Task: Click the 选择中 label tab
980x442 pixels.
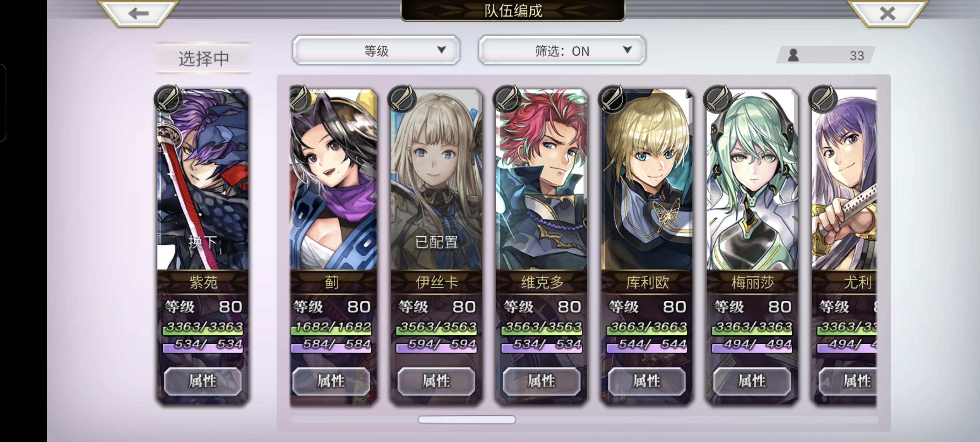Action: (x=203, y=58)
